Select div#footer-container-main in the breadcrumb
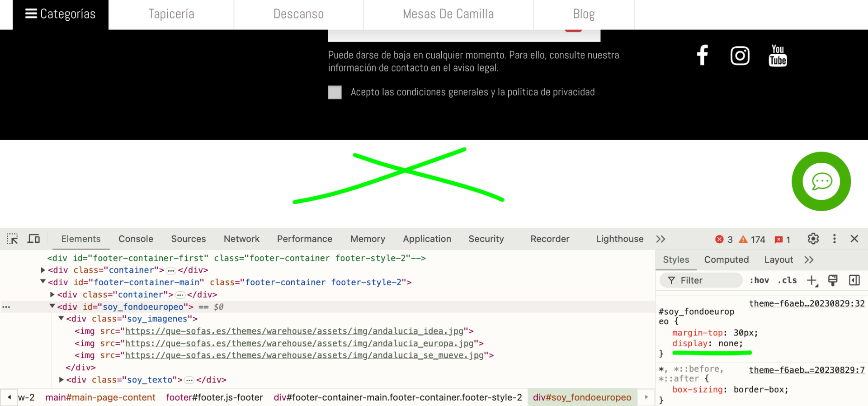Screen dimensions: 868x406 398,397
